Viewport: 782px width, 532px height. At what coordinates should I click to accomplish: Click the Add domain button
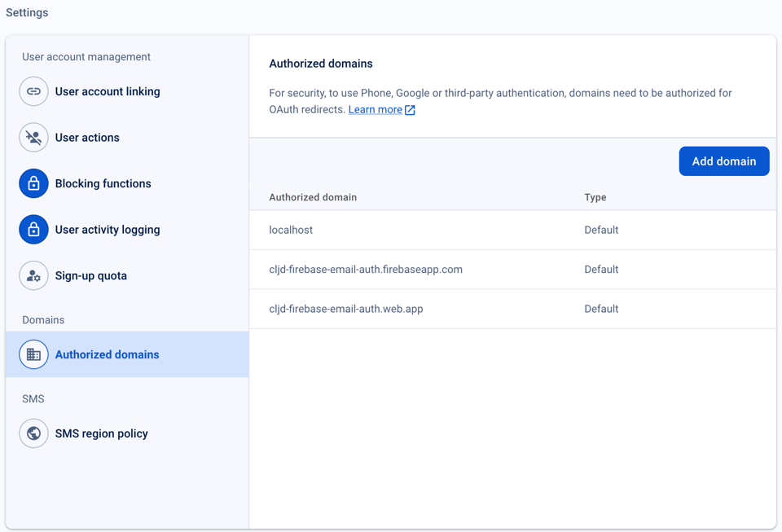pos(723,160)
